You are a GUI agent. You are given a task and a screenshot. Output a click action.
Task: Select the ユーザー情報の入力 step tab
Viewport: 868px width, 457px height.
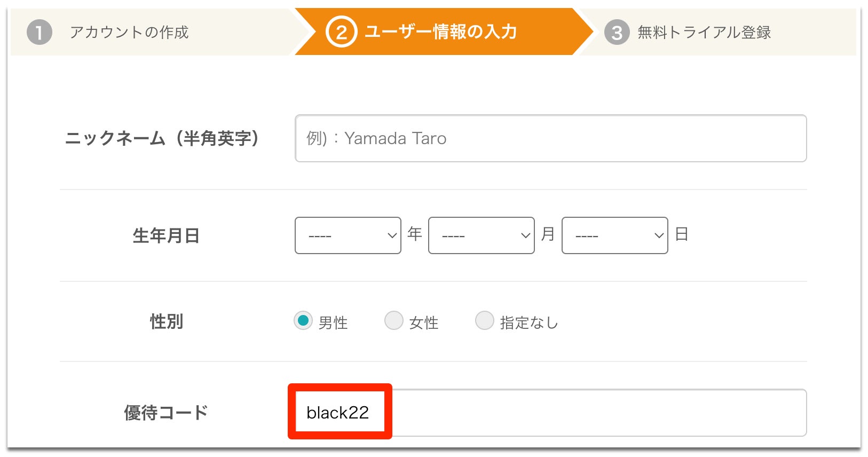440,32
